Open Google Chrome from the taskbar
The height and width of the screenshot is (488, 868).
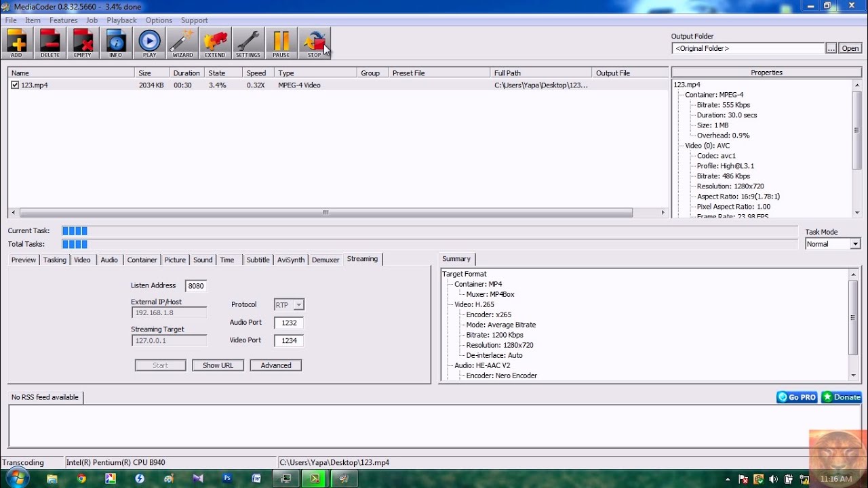coord(81,479)
